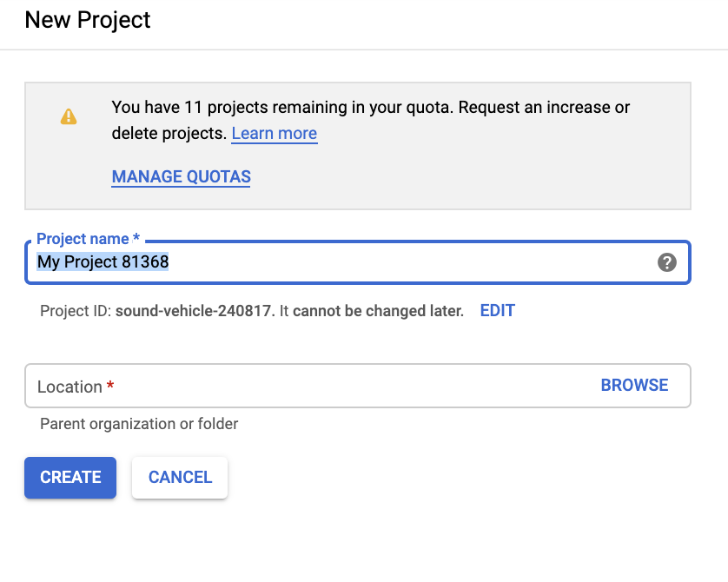Click the sound-vehicle-240817 project ID text
This screenshot has width=728, height=582.
[195, 311]
